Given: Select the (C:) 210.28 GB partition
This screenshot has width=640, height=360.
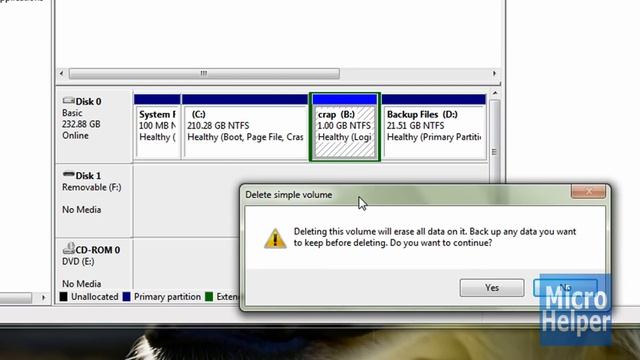Looking at the screenshot, I should tap(244, 127).
